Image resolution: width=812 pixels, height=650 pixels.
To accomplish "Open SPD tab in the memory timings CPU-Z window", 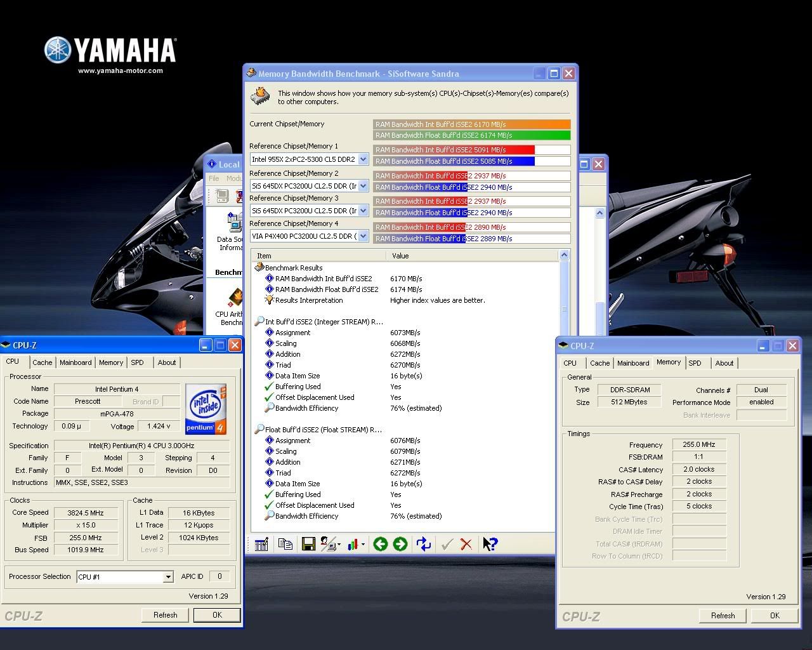I will coord(695,363).
